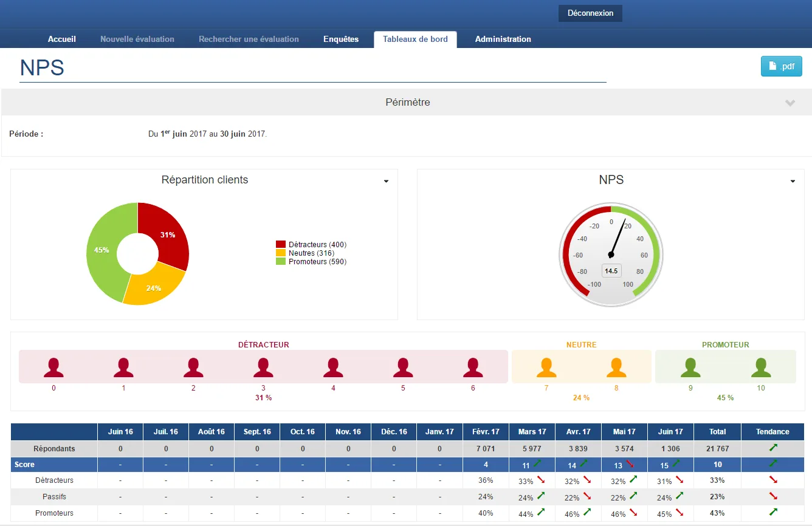Click the NEUTRE section heading
This screenshot has height=526, width=812.
coord(582,345)
